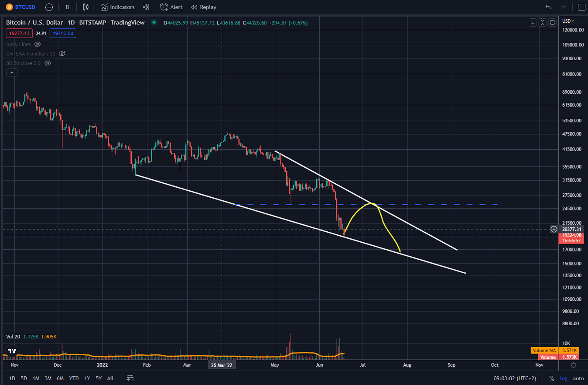The width and height of the screenshot is (588, 385).
Task: Set range to 3M
Action: (x=48, y=378)
